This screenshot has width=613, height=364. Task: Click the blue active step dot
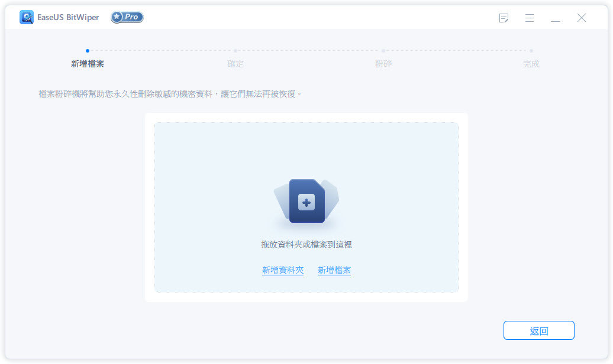88,51
